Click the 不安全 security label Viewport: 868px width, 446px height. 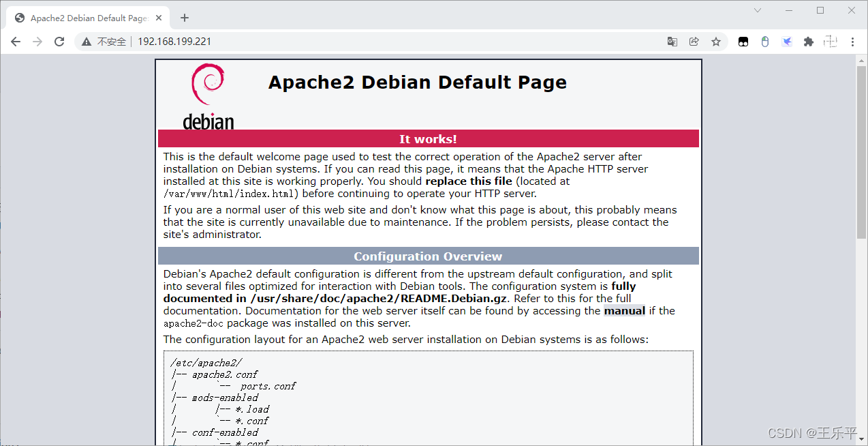[x=112, y=42]
